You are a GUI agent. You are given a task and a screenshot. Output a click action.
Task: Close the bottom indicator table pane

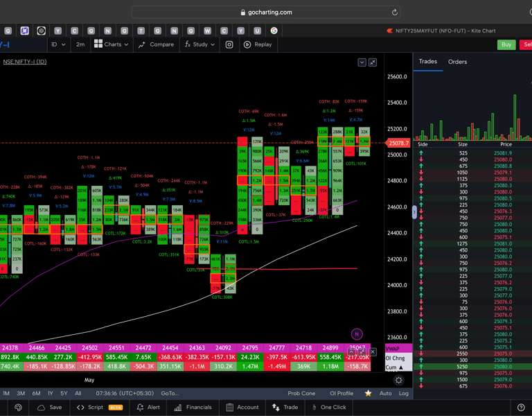pos(373,352)
